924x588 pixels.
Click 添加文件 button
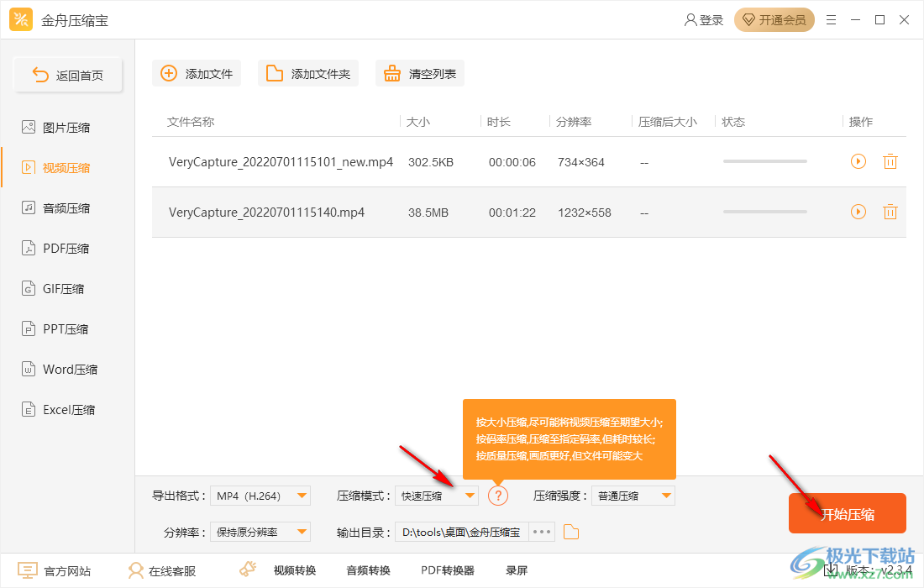click(197, 74)
